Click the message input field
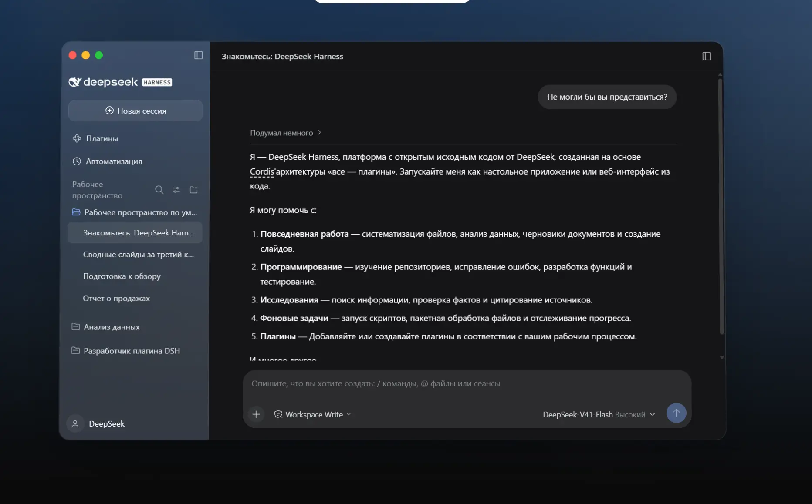This screenshot has height=504, width=812. [x=467, y=384]
